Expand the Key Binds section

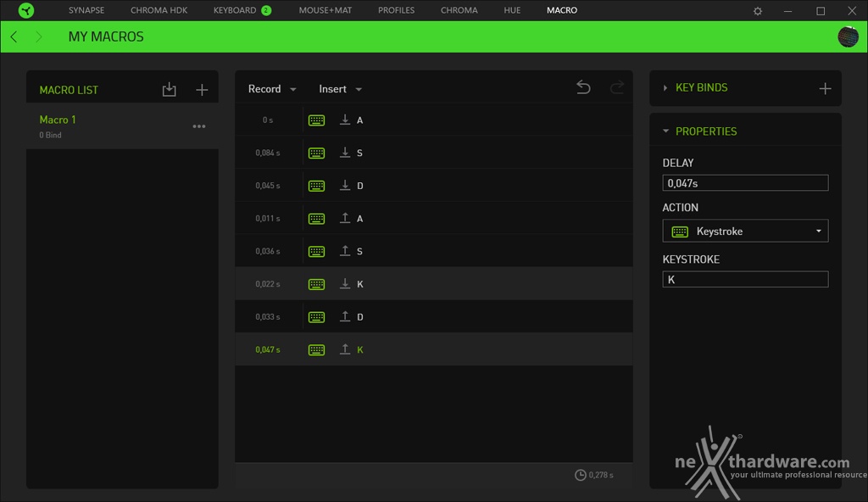coord(665,87)
